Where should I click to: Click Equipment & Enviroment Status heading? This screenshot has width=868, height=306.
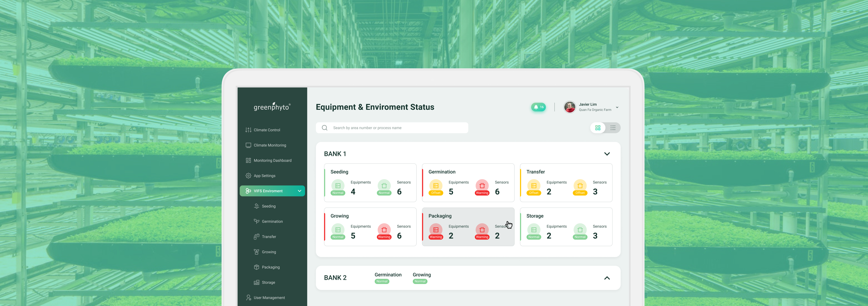375,107
